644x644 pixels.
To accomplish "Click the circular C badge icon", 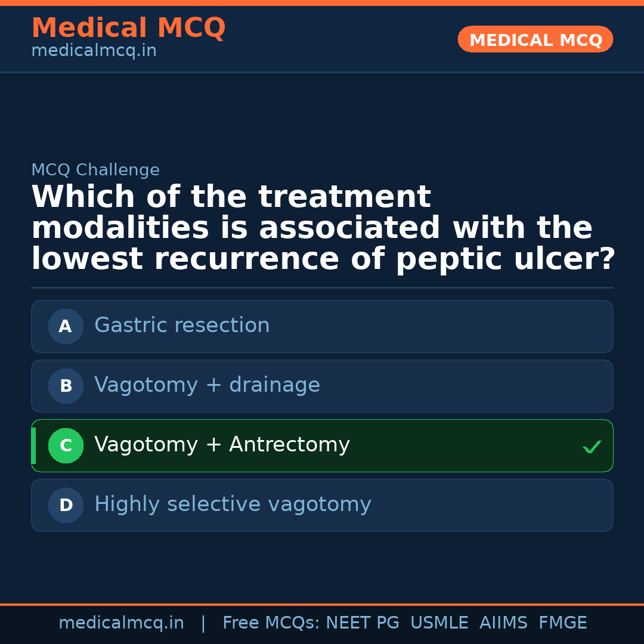I will click(66, 445).
